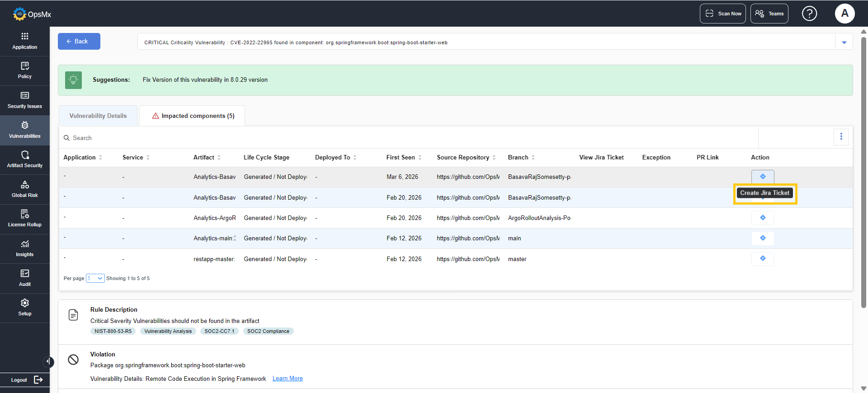The height and width of the screenshot is (393, 868).
Task: Switch to Vulnerability Details tab
Action: click(x=98, y=116)
